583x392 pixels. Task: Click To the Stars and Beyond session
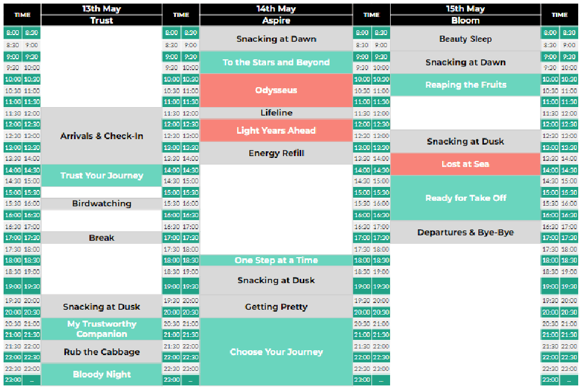point(276,62)
